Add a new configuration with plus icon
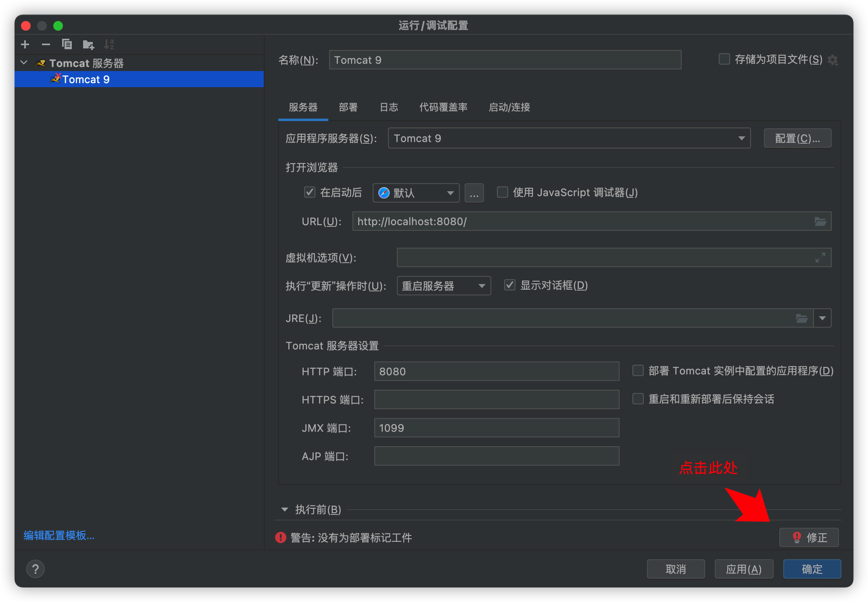This screenshot has height=602, width=868. click(x=25, y=44)
